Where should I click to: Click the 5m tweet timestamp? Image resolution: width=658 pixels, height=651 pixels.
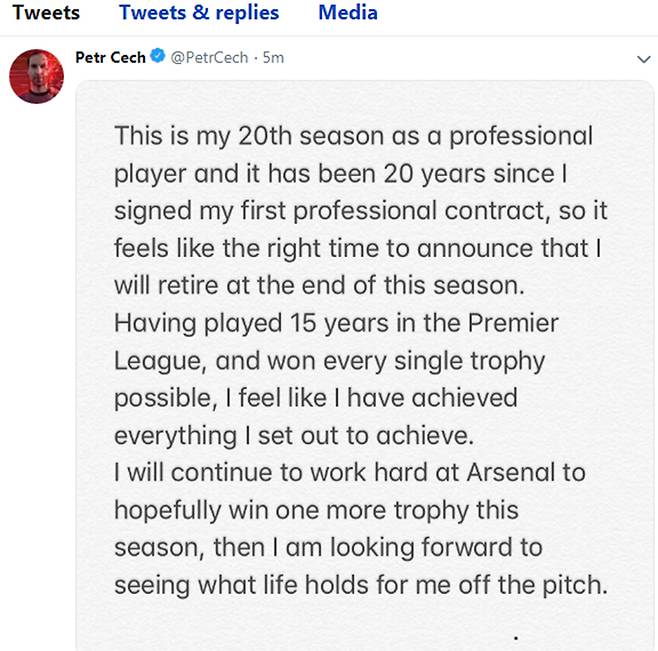point(274,58)
